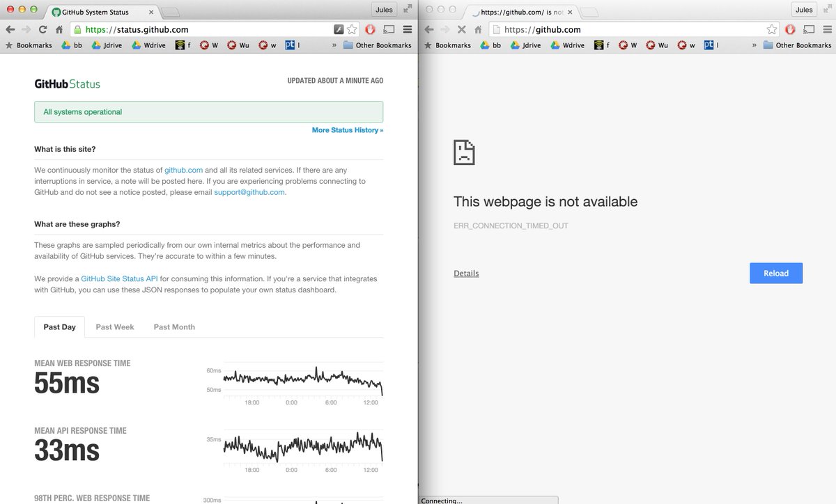Click the home icon in github.com error window

tap(478, 30)
